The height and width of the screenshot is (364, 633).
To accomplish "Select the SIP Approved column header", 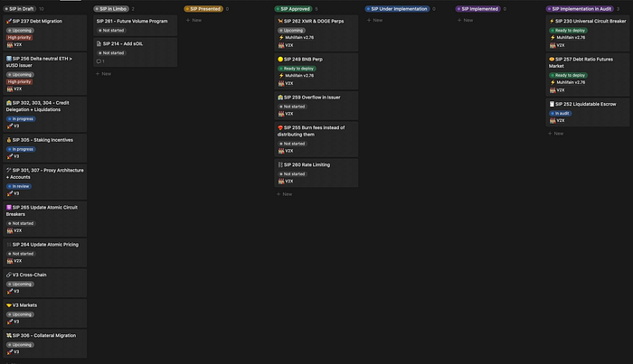I will tap(294, 9).
